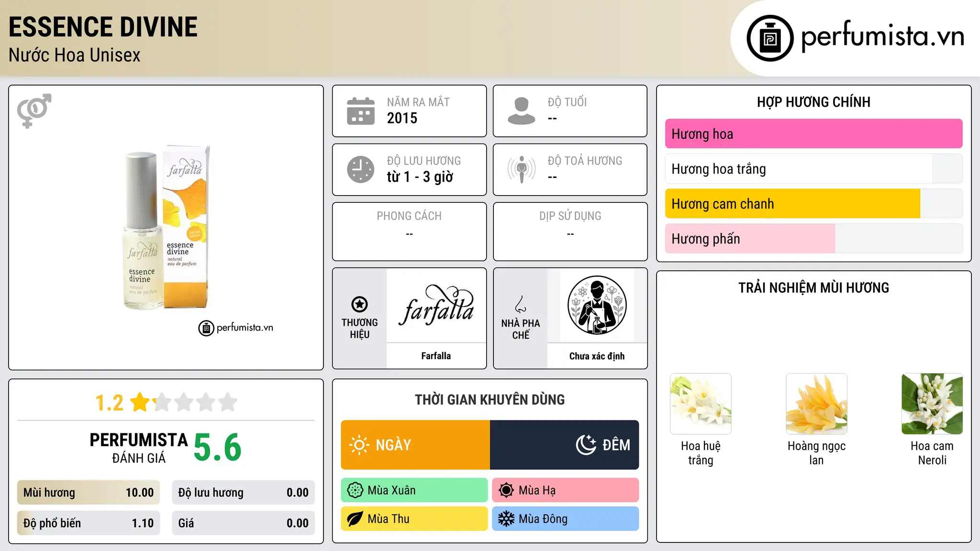
Task: Click the ĐỘ TUỔI label
Action: point(567,102)
